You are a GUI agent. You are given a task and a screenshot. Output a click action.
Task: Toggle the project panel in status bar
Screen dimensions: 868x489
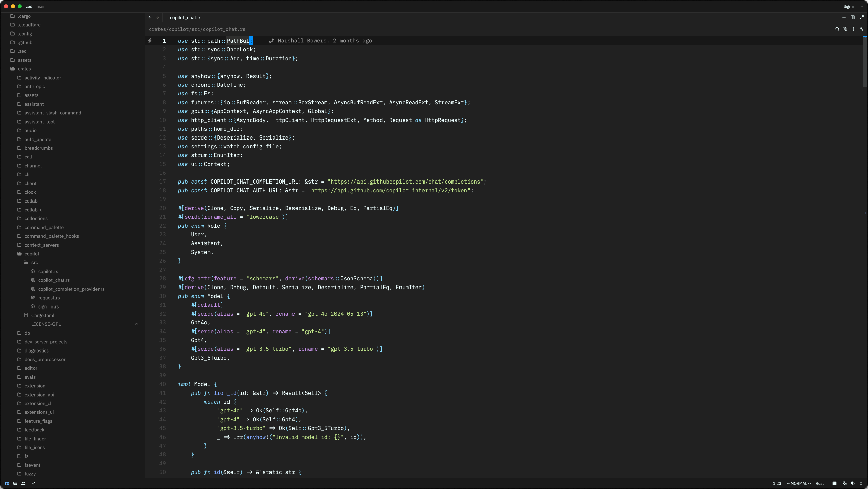[7, 483]
